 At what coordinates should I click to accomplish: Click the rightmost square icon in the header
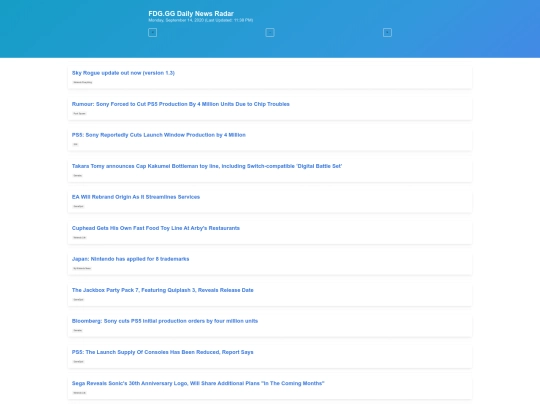coord(387,33)
